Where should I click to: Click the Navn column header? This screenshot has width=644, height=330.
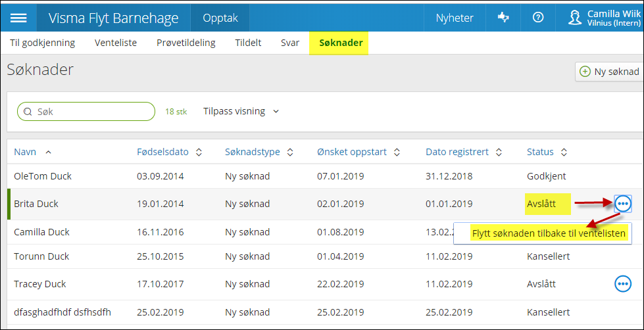click(x=25, y=152)
